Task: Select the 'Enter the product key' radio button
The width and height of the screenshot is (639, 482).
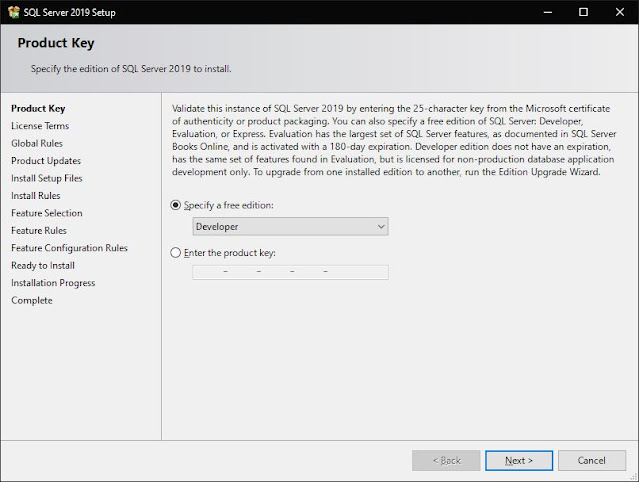Action: (175, 253)
